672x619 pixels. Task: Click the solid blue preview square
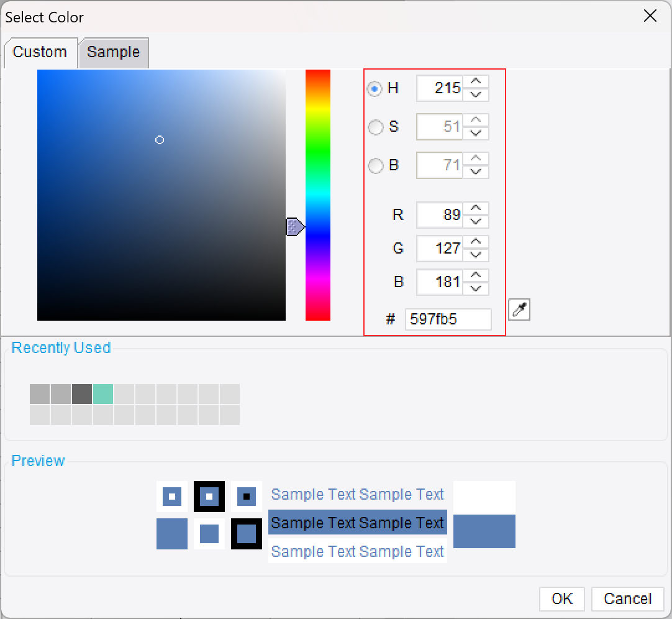coord(172,534)
